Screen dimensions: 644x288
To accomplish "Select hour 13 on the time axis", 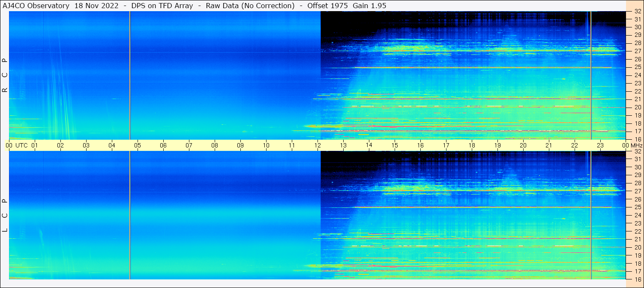I will (x=343, y=145).
